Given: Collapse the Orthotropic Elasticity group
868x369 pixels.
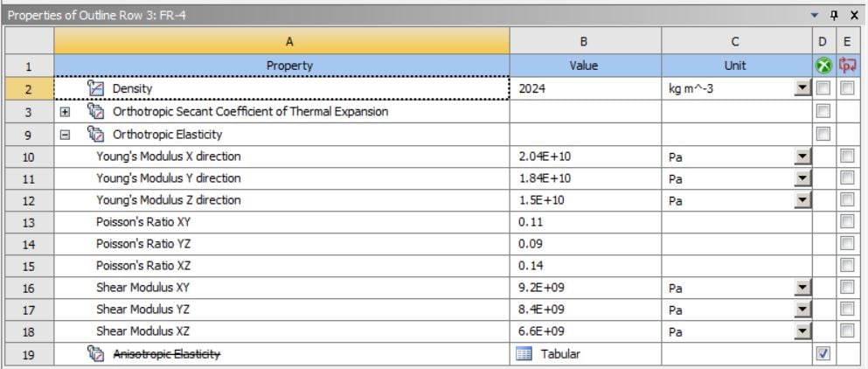Looking at the screenshot, I should (66, 135).
